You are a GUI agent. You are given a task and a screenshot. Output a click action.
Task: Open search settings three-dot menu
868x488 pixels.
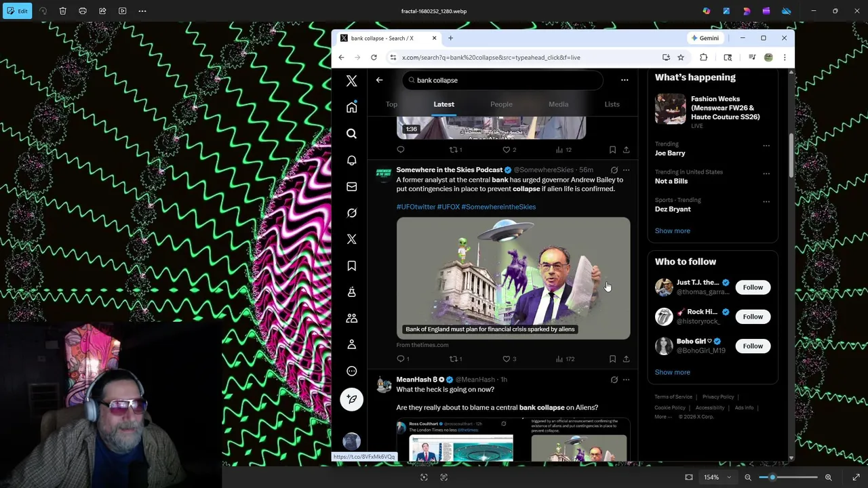point(625,80)
